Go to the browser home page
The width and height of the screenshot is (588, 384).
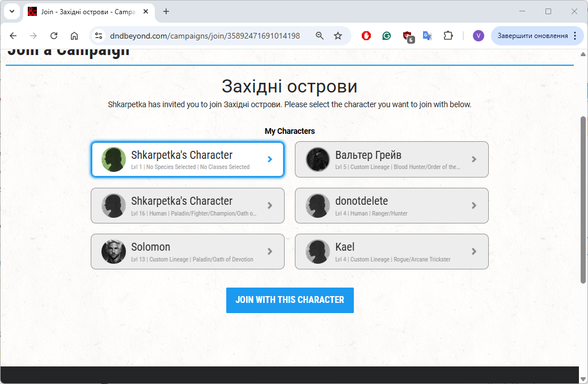tap(74, 36)
